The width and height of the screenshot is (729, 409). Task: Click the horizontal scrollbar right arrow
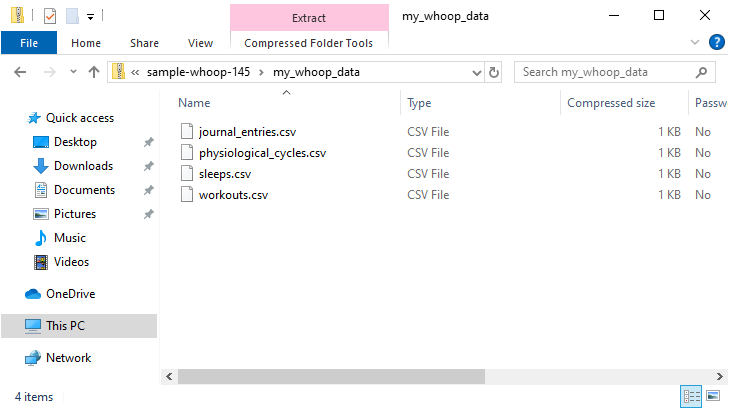(x=720, y=376)
